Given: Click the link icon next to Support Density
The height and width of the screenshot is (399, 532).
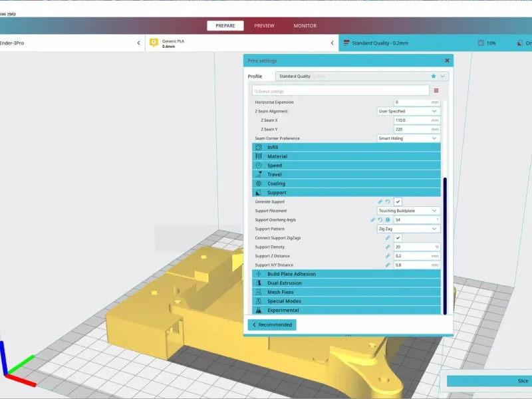Looking at the screenshot, I should [x=388, y=247].
